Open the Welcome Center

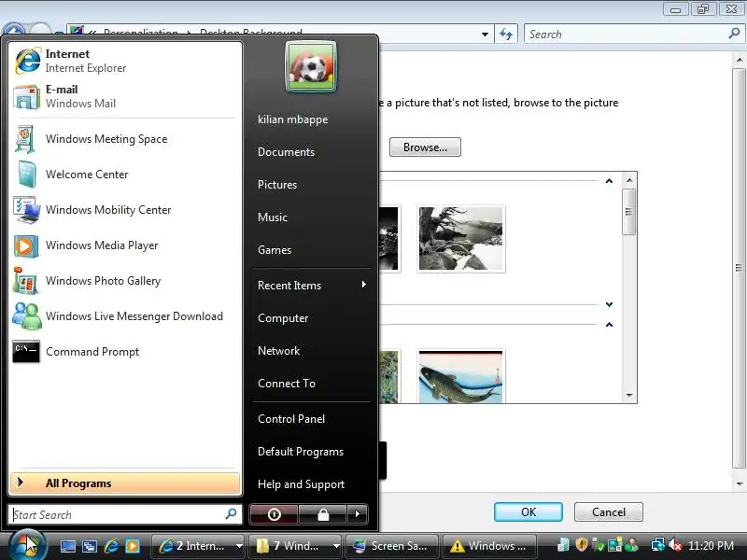tap(125, 175)
